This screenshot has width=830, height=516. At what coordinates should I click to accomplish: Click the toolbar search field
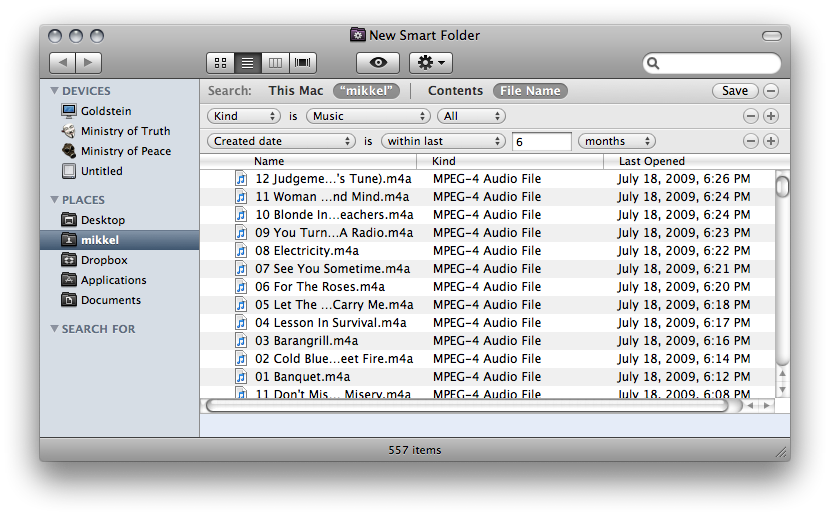coord(712,63)
